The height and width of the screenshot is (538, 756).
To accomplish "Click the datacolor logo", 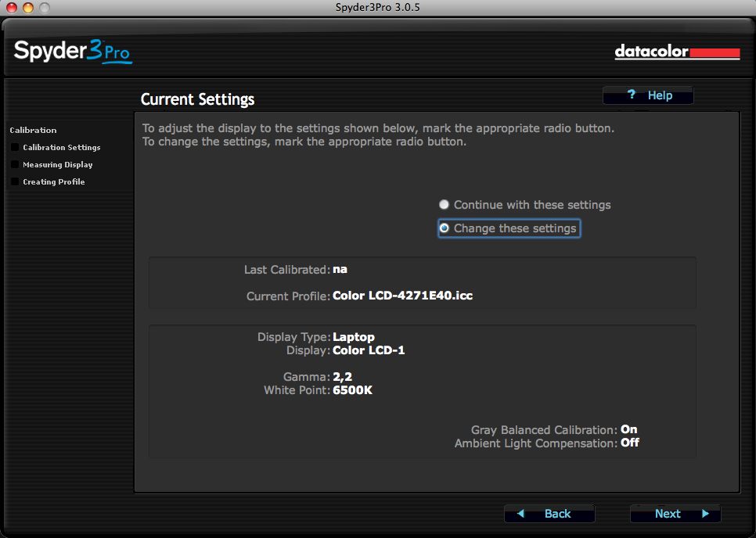I will click(x=676, y=52).
